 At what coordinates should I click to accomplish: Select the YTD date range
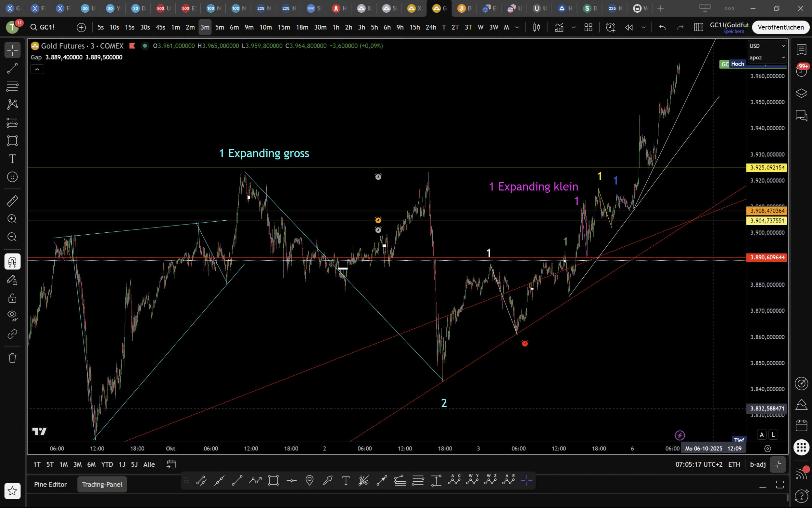pyautogui.click(x=107, y=464)
